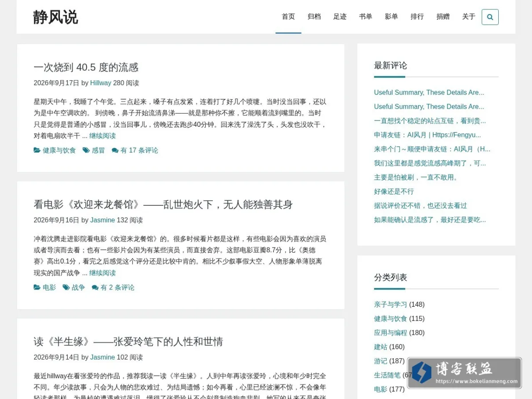Screen dimensions: 532x399
Task: Click folder icon beside 电影 post category
Action: tap(37, 287)
